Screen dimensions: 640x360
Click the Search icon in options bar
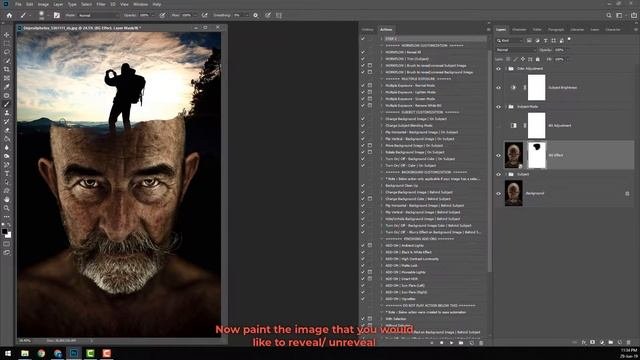click(x=609, y=15)
